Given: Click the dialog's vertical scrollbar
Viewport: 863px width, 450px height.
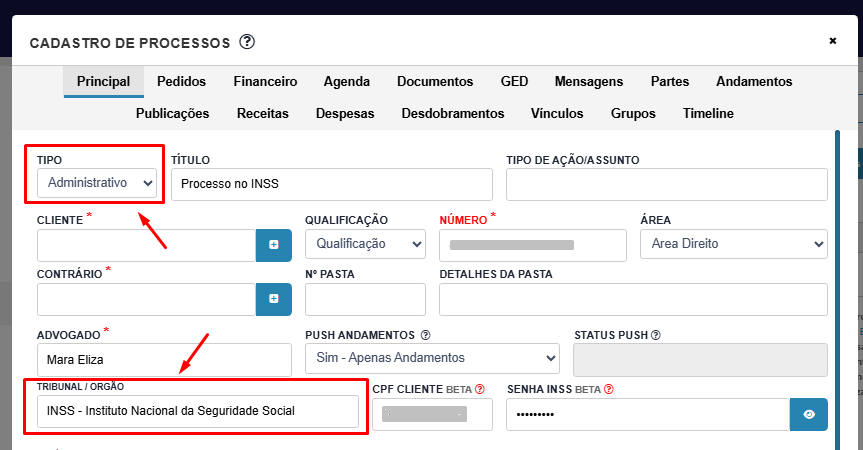Looking at the screenshot, I should click(x=837, y=290).
